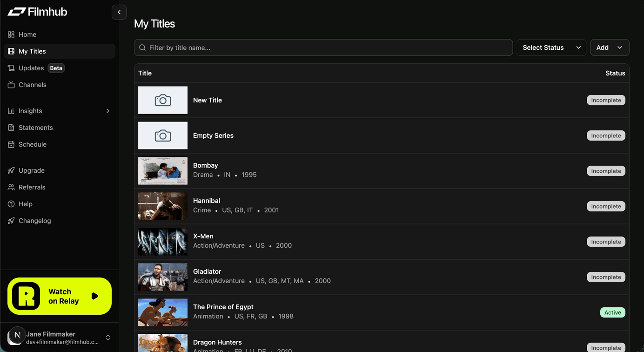Expand the Add dropdown menu
The width and height of the screenshot is (644, 352).
click(610, 47)
